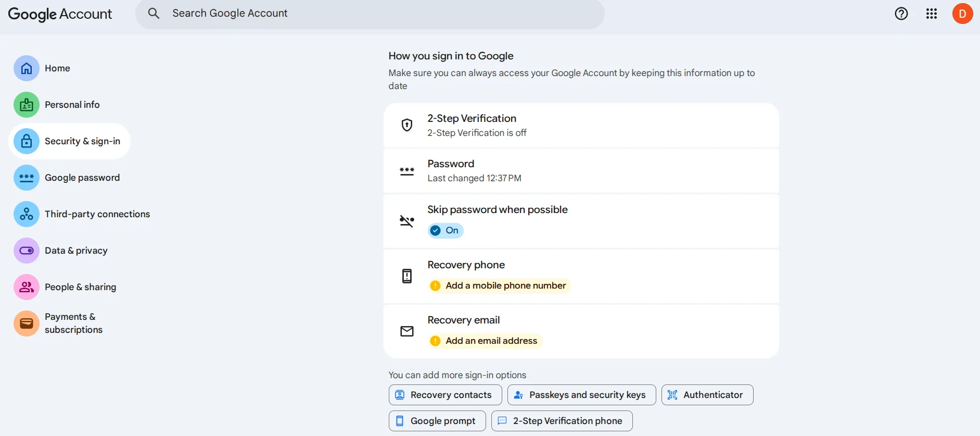Click 'Last changed 12:37 PM' text
Screen dimensions: 980x436
pyautogui.click(x=474, y=178)
